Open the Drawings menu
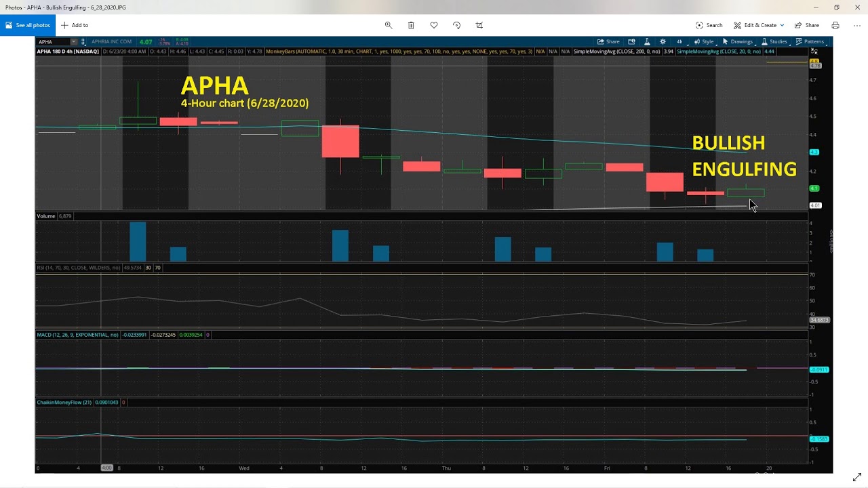868x488 pixels. (x=738, y=41)
